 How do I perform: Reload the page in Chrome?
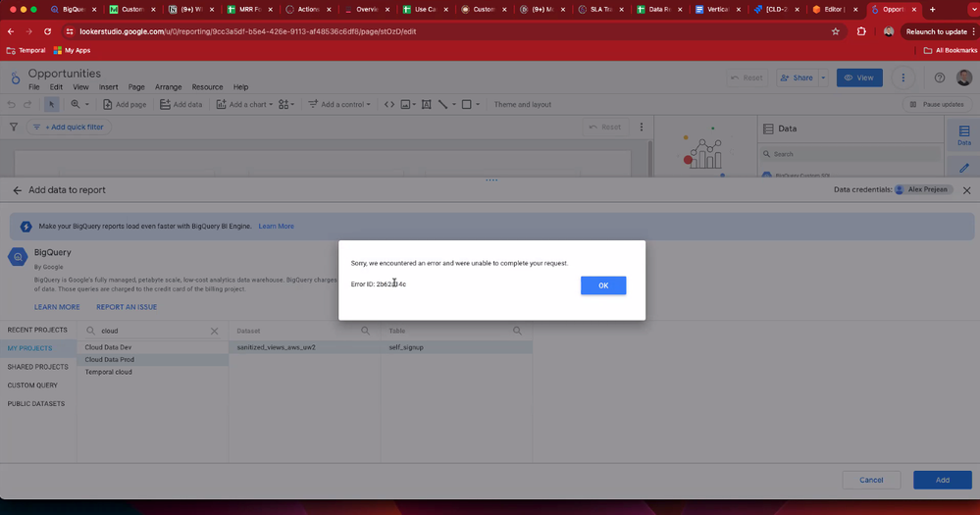click(47, 31)
